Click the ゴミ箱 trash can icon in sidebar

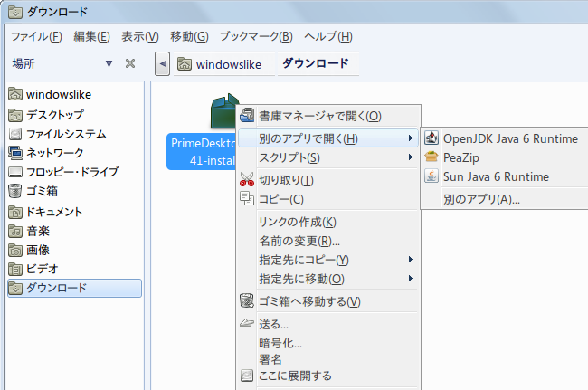coord(15,191)
